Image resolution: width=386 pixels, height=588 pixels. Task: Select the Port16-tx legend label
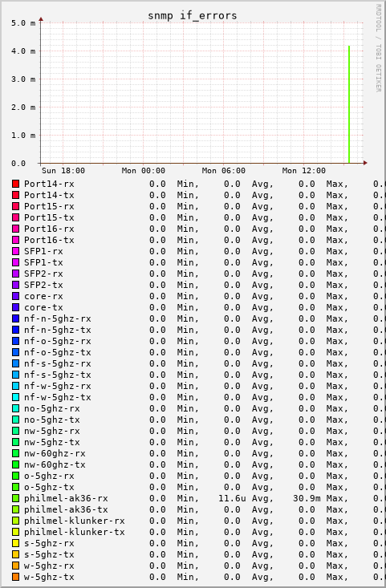pyautogui.click(x=49, y=240)
